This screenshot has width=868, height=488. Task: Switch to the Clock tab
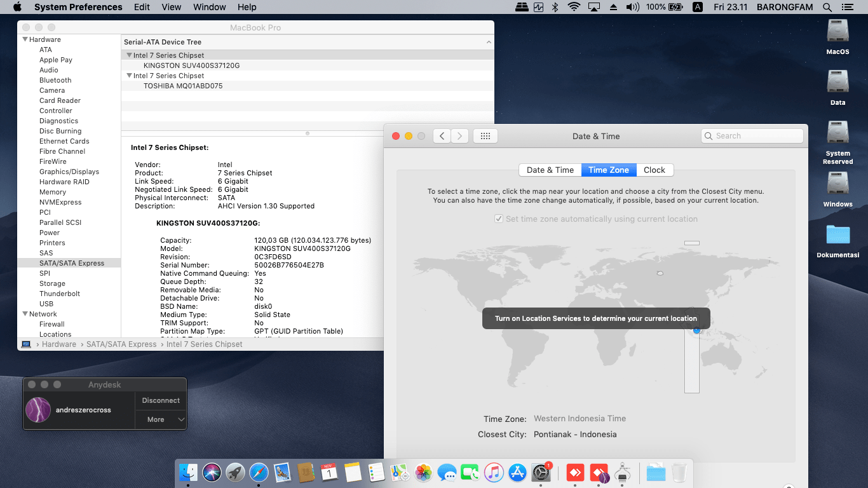pyautogui.click(x=654, y=170)
